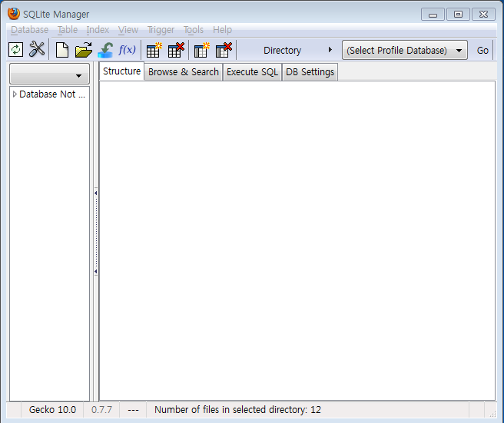Open the empty dropdown above the database tree
This screenshot has height=423, width=504.
[49, 74]
